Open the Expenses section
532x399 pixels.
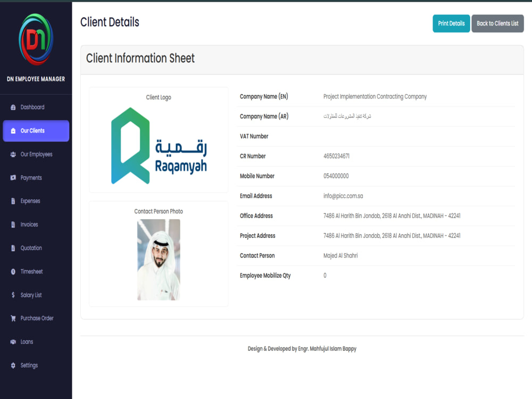(36, 201)
